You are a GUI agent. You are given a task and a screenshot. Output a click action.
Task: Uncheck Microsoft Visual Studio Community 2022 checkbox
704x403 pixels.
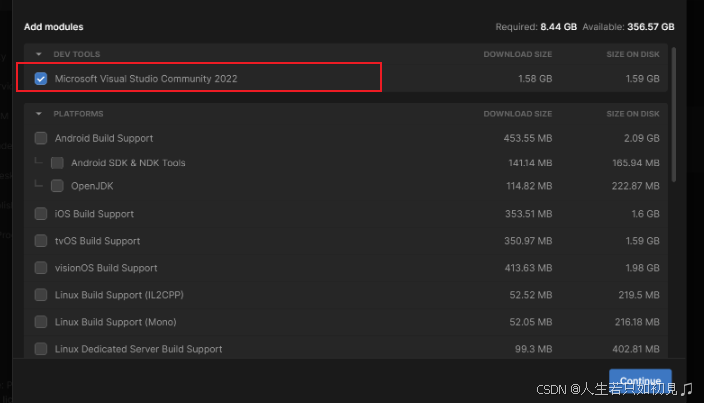[x=41, y=79]
